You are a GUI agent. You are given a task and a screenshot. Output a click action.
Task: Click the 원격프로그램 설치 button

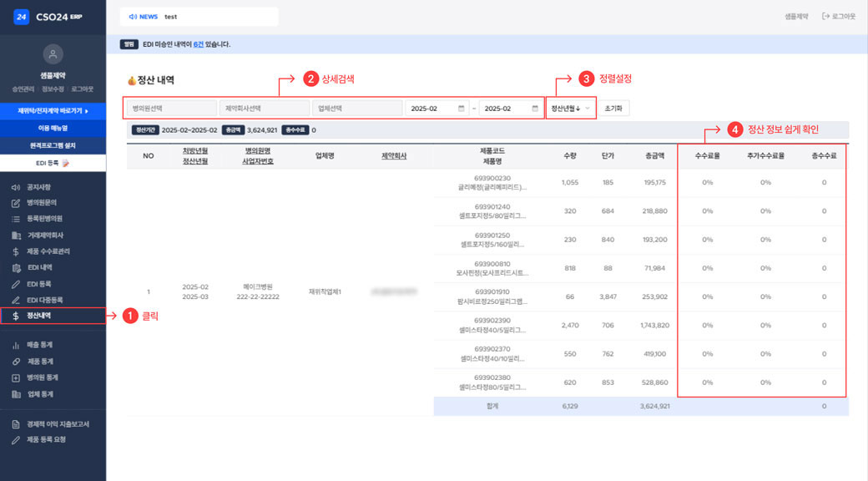(53, 146)
